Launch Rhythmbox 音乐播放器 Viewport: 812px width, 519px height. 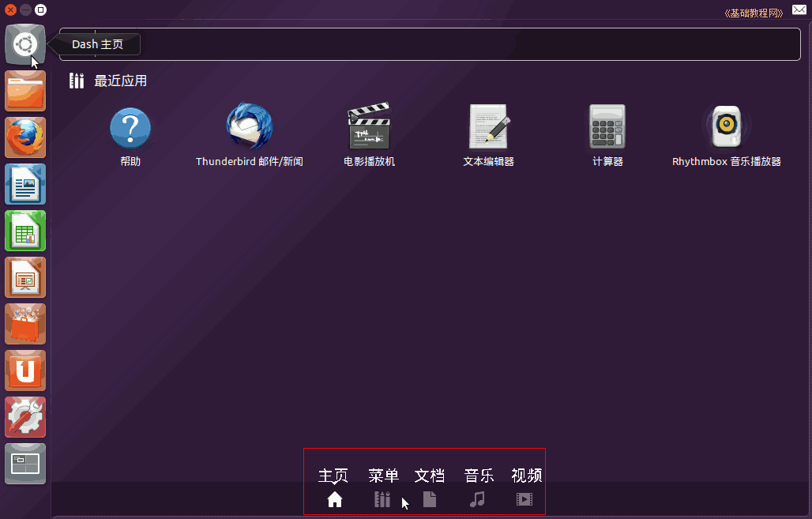coord(726,126)
